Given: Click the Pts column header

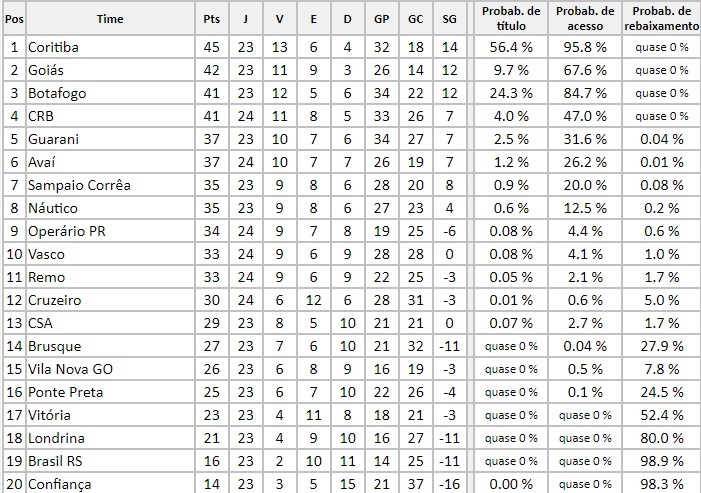Looking at the screenshot, I should click(211, 18).
